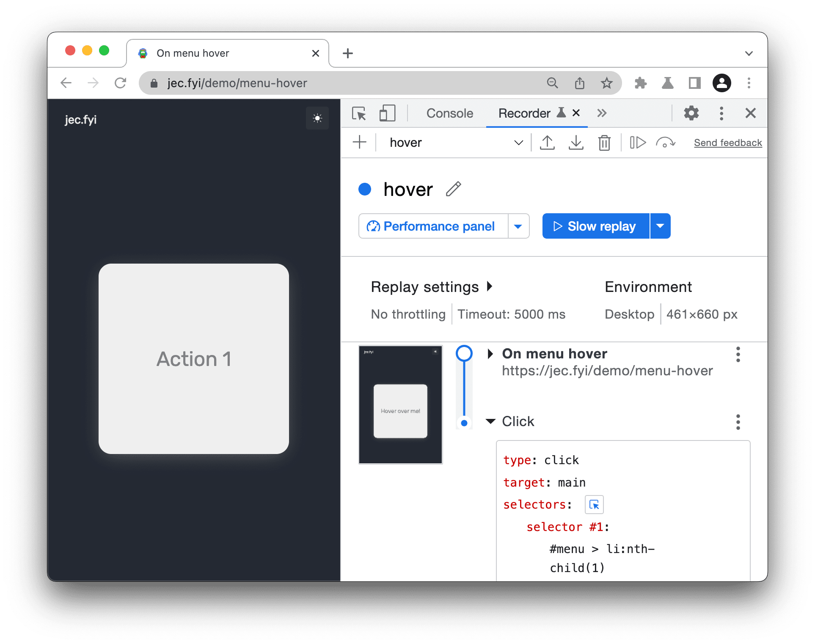Viewport: 815px width, 644px height.
Task: Click the delete recording icon
Action: point(603,143)
